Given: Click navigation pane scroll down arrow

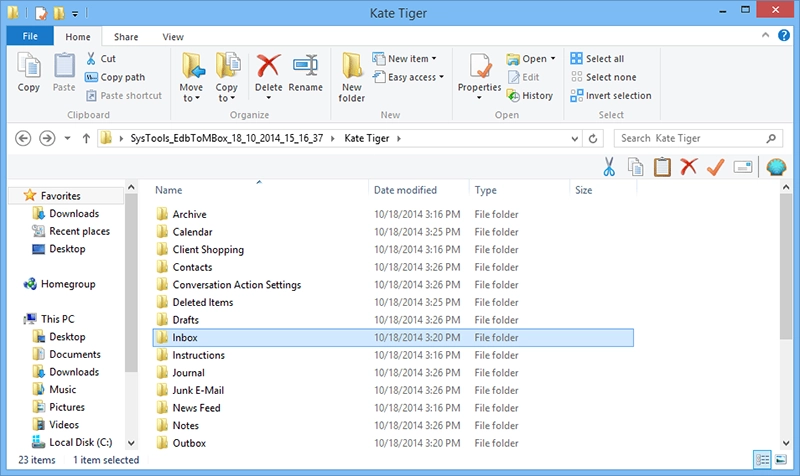Looking at the screenshot, I should coord(131,443).
